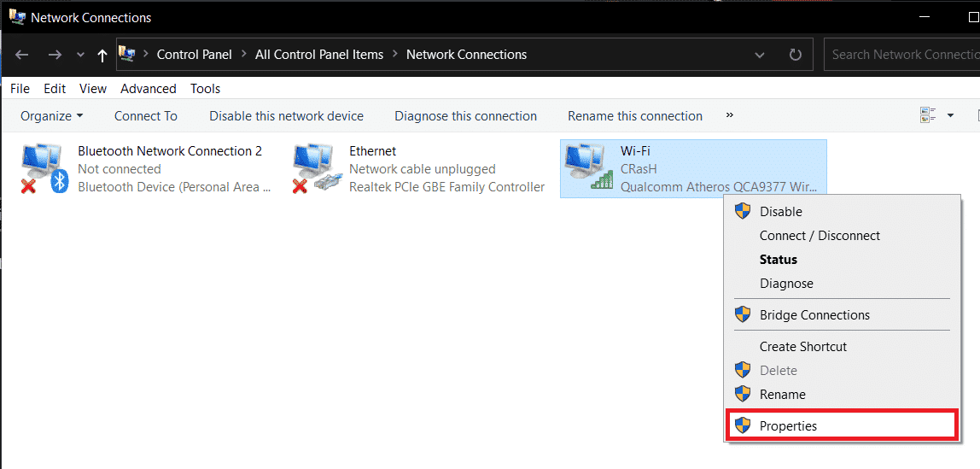Viewport: 980px width, 469px height.
Task: Click Disable this network device
Action: click(286, 115)
